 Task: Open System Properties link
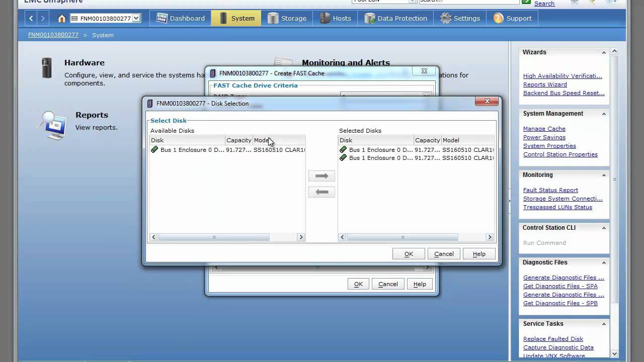549,146
